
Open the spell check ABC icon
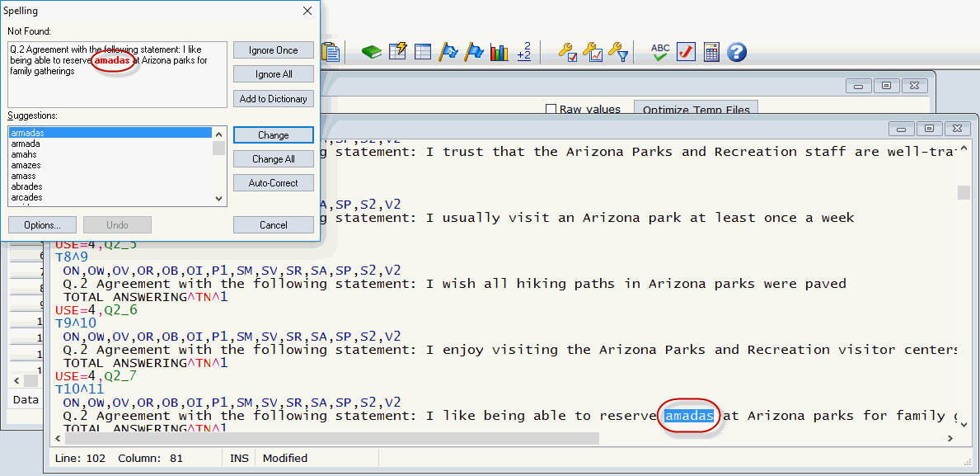point(660,52)
